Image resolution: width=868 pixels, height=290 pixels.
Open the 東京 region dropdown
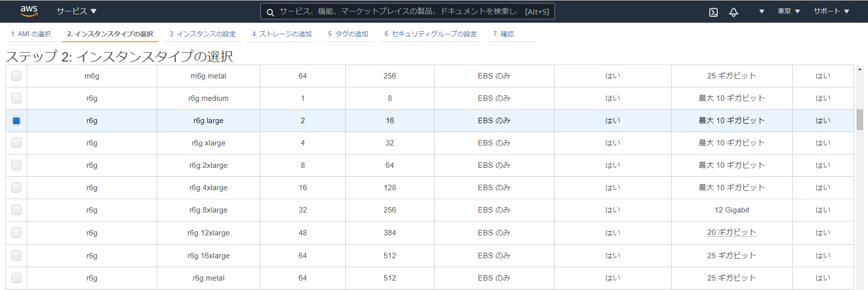[789, 11]
